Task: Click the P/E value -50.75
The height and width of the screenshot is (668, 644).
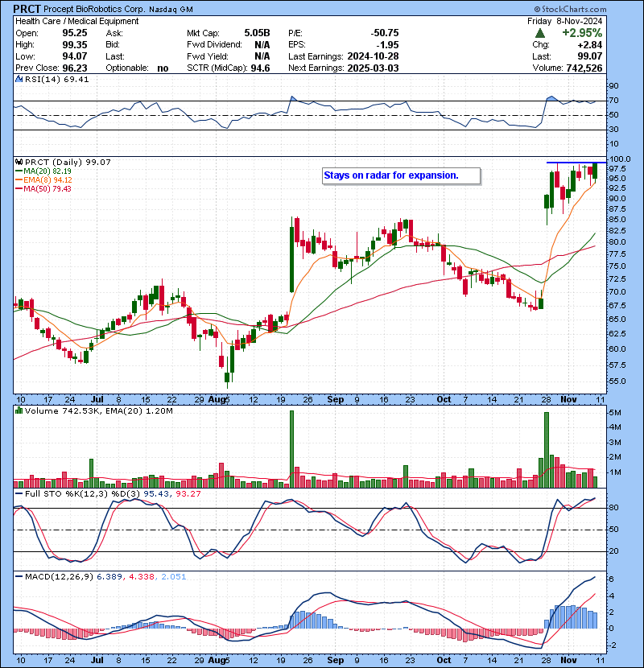Action: (385, 33)
